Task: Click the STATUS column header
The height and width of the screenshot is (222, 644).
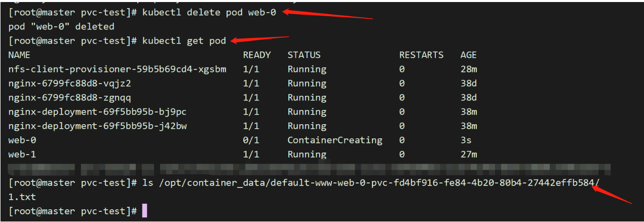Action: (x=304, y=55)
